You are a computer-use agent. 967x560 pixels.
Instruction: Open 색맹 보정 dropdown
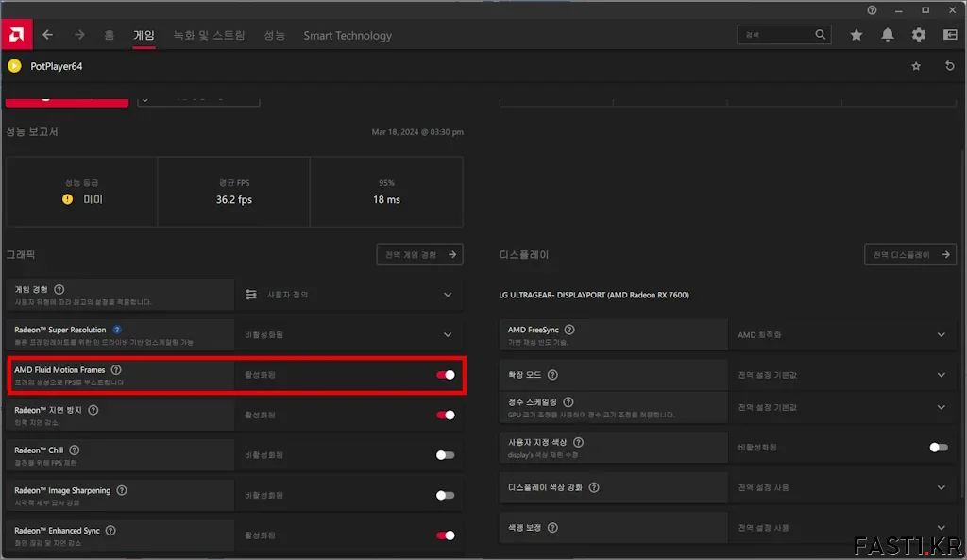(841, 528)
